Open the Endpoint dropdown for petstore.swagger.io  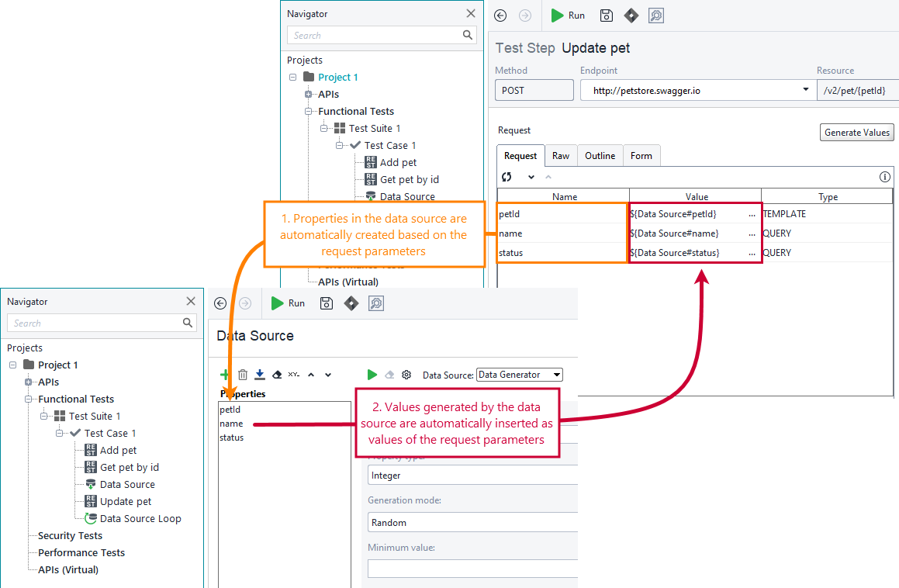(x=807, y=89)
